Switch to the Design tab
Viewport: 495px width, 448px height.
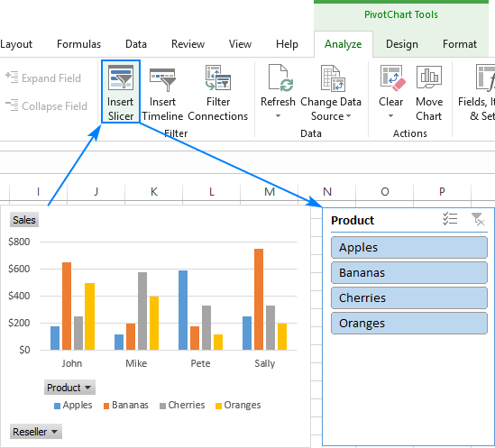(402, 44)
